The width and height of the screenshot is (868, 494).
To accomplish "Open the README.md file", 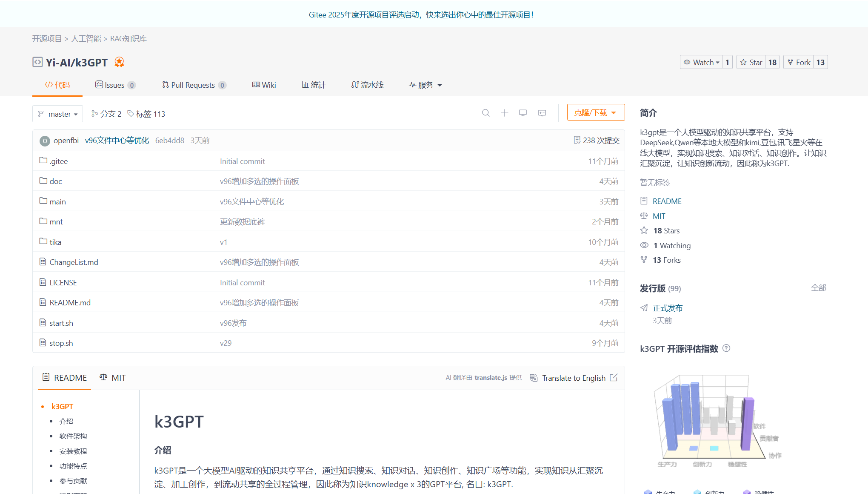I will [x=70, y=303].
